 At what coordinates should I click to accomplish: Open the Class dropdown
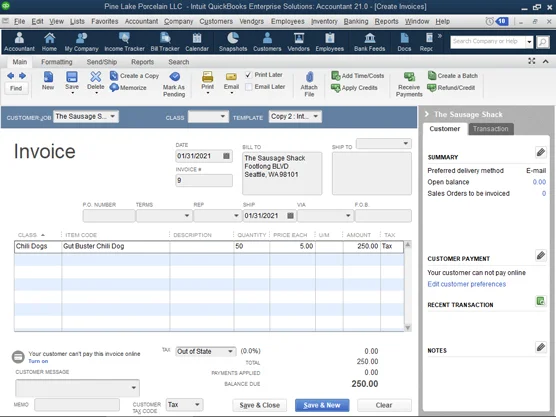click(223, 116)
